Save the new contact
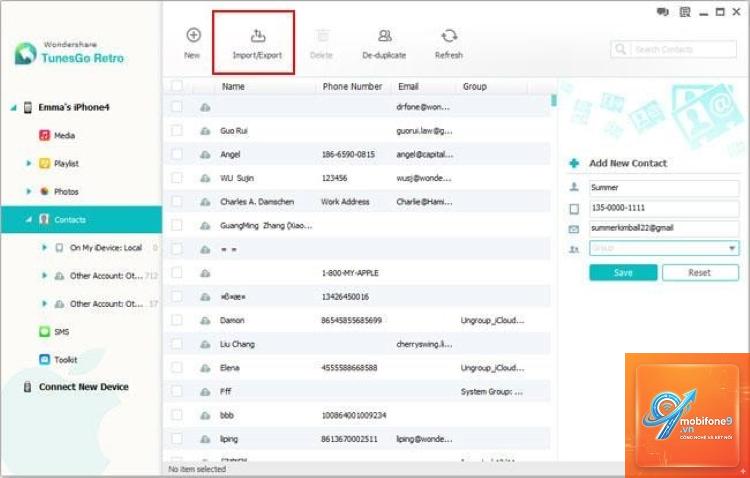Image resolution: width=750 pixels, height=478 pixels. point(623,273)
